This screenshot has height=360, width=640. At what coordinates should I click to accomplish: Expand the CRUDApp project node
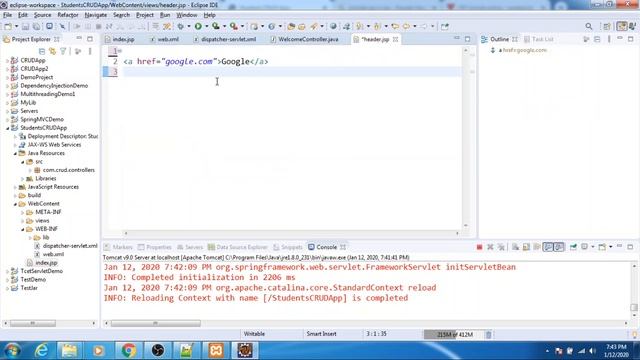pos(7,60)
